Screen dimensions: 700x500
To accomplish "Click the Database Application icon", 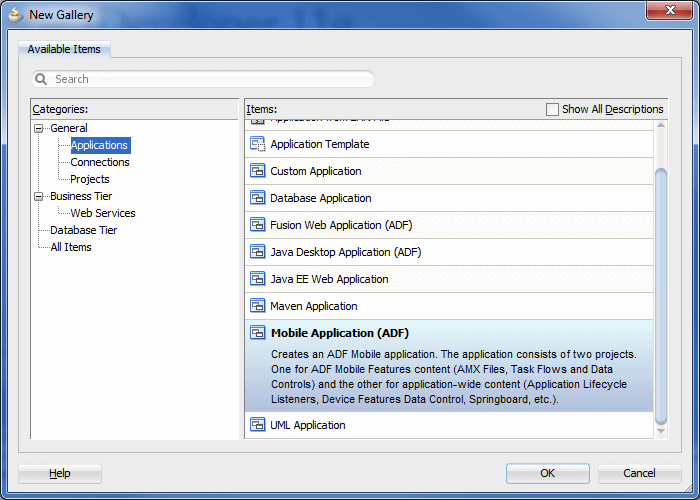I will tap(258, 198).
